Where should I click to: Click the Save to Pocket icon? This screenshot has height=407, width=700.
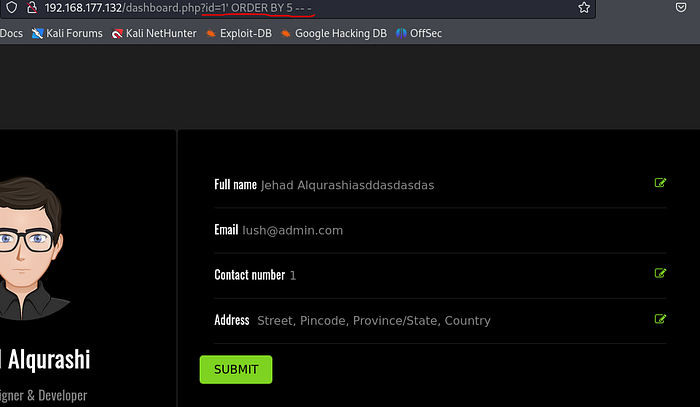point(680,8)
